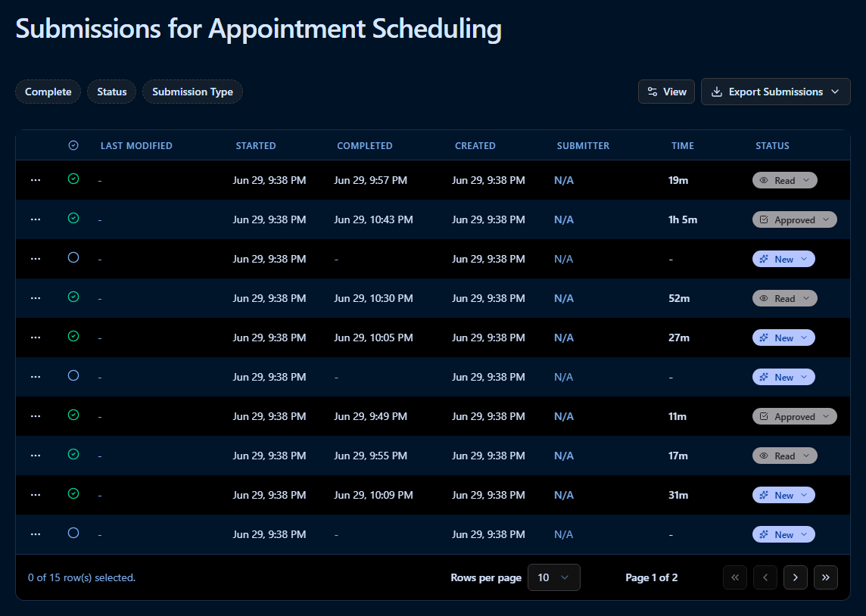Click the three dots on the 52m row

coord(36,298)
